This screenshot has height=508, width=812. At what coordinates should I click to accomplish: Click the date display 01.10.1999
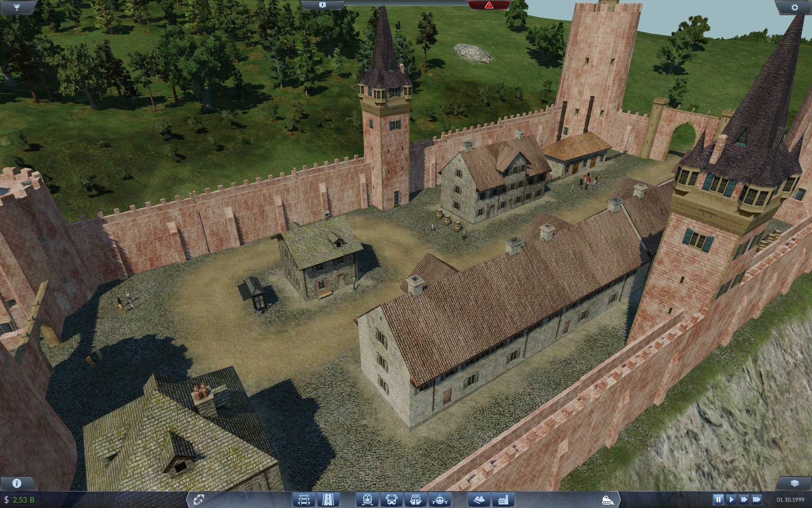(x=791, y=500)
